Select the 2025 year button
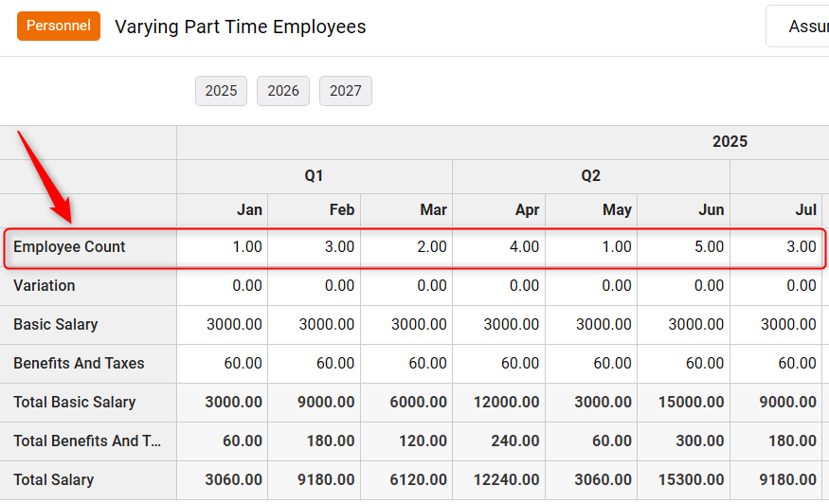 tap(221, 91)
